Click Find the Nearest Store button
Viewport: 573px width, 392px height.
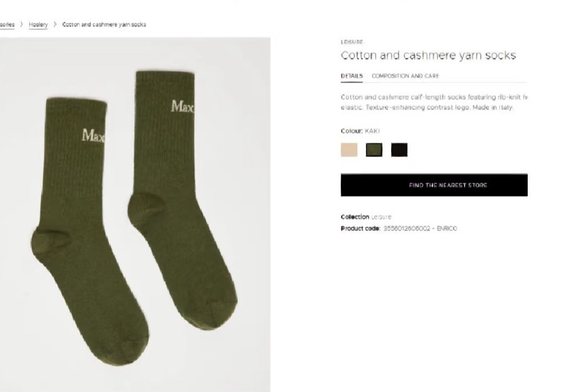coord(434,185)
